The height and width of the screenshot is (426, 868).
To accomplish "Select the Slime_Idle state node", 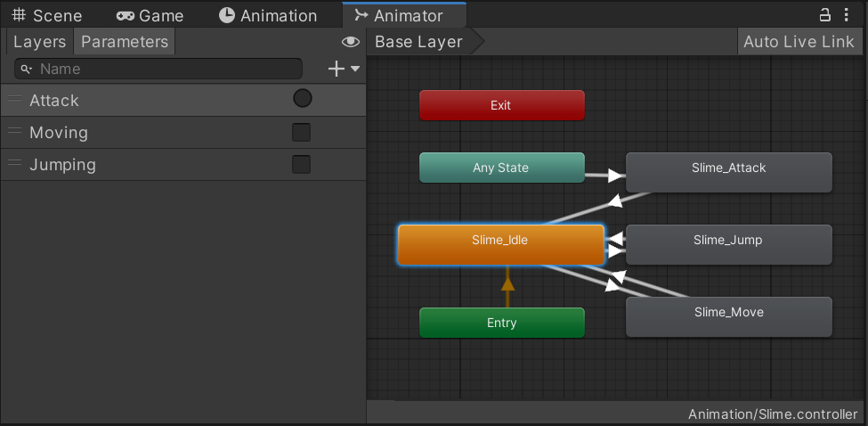I will (x=501, y=245).
